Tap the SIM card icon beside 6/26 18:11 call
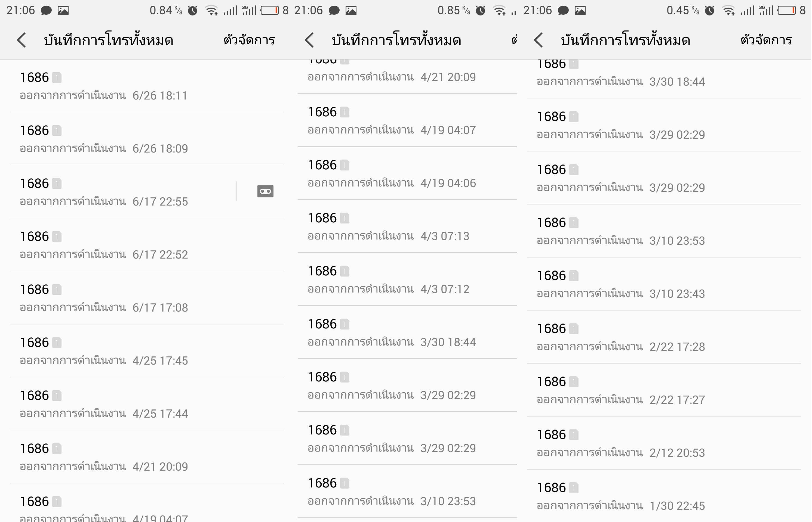 tap(57, 78)
